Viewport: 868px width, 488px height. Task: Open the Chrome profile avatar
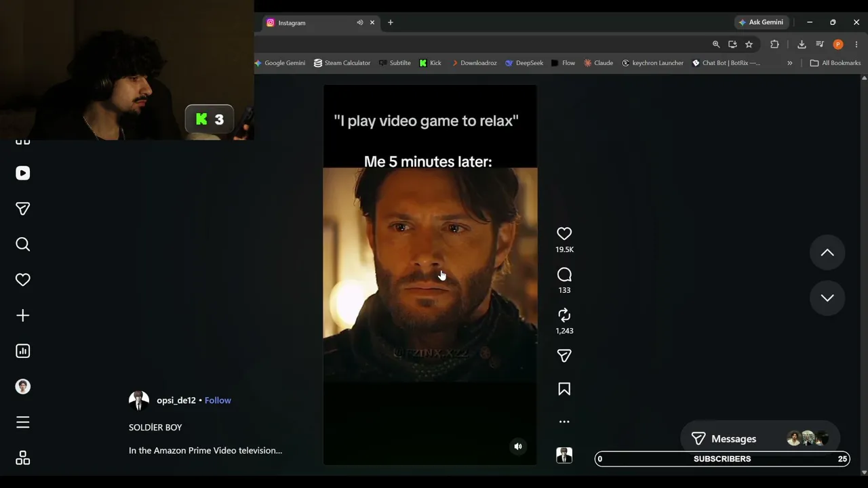click(x=838, y=45)
